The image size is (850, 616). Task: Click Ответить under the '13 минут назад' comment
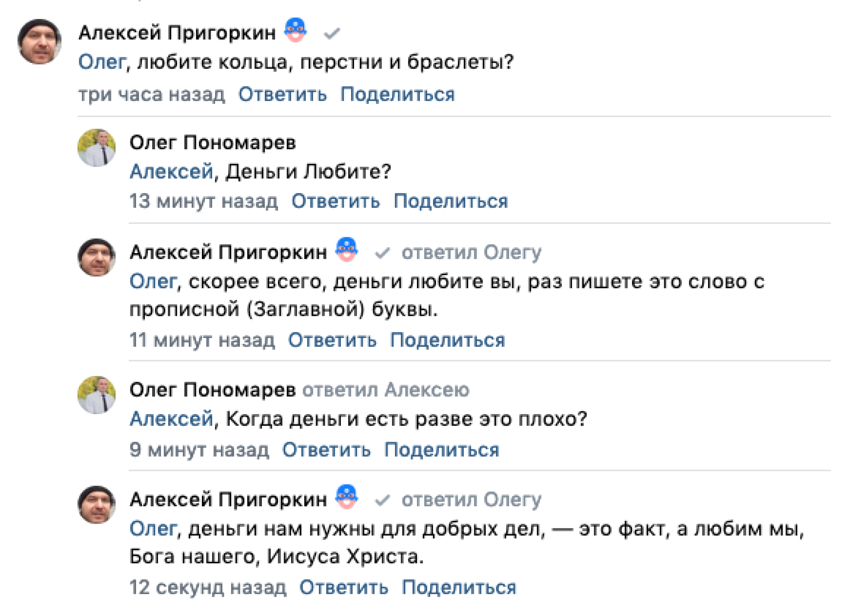336,201
